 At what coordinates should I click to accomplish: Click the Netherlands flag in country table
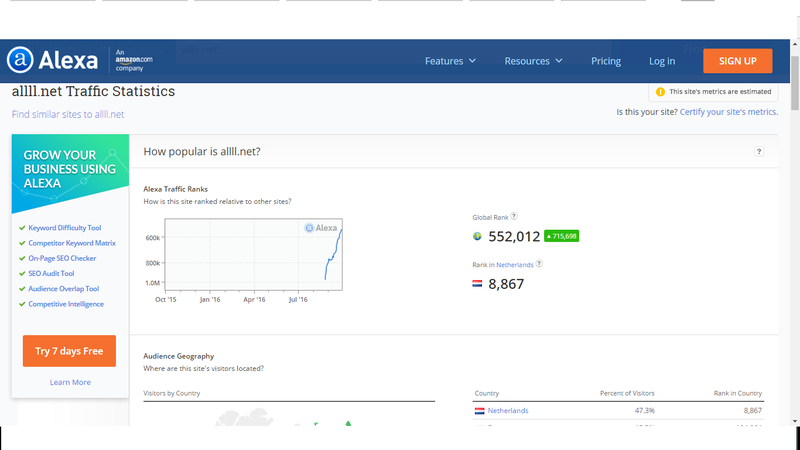click(x=480, y=411)
